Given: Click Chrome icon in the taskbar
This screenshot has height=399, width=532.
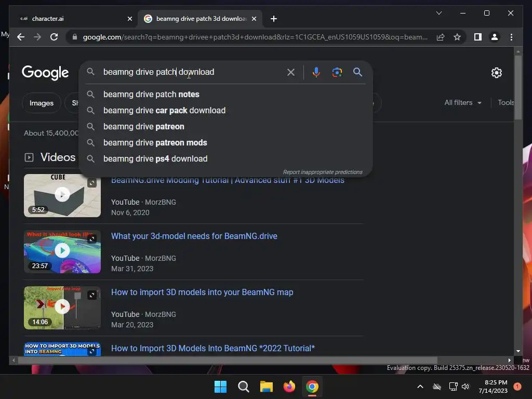Looking at the screenshot, I should [x=312, y=387].
